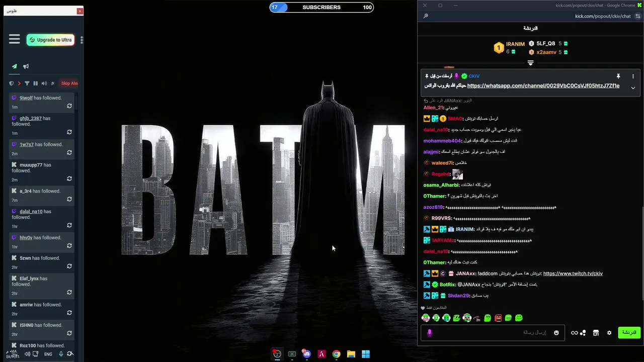Click the Regahd emote image in chat
644x362 pixels.
click(x=457, y=174)
